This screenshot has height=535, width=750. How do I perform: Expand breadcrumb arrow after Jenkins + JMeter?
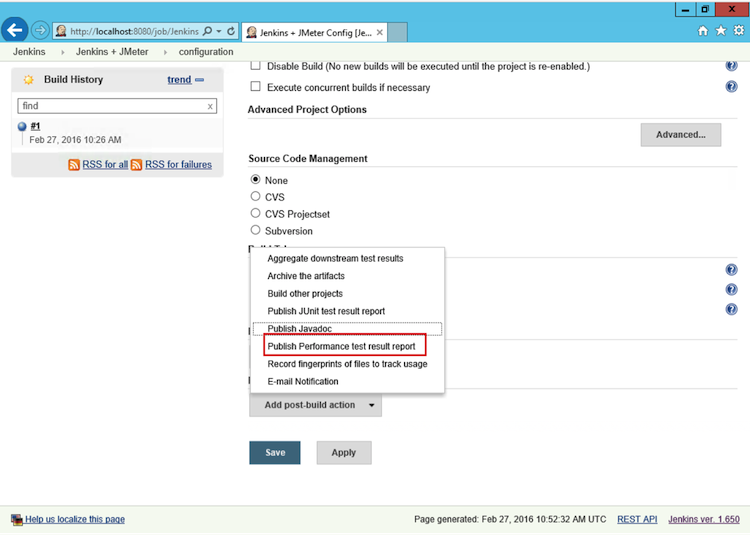pos(165,52)
